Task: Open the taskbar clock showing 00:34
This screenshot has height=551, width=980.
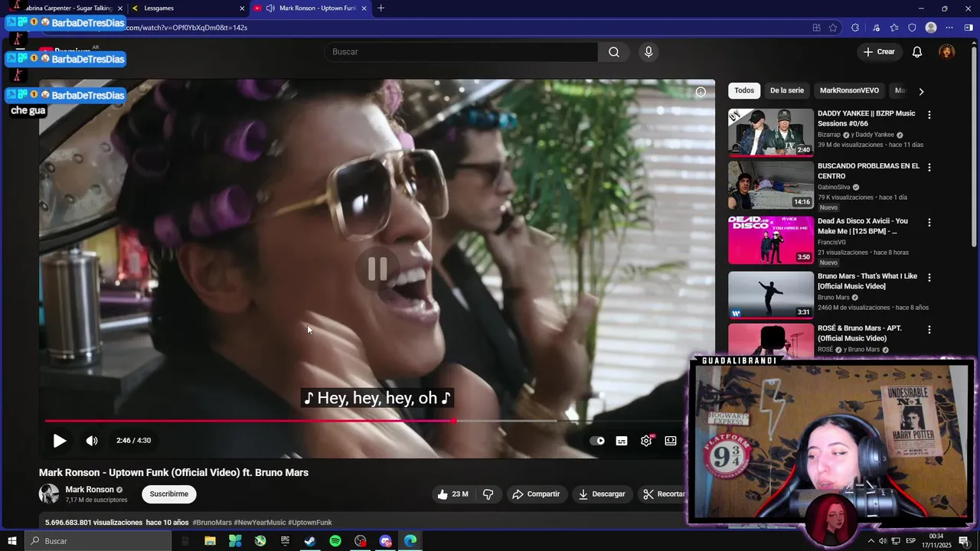Action: pyautogui.click(x=937, y=541)
